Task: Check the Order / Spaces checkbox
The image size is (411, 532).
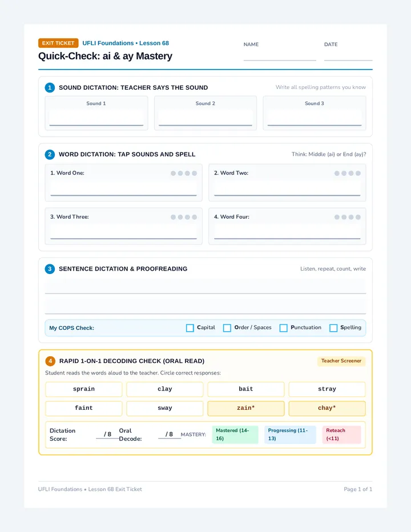Action: coord(227,328)
